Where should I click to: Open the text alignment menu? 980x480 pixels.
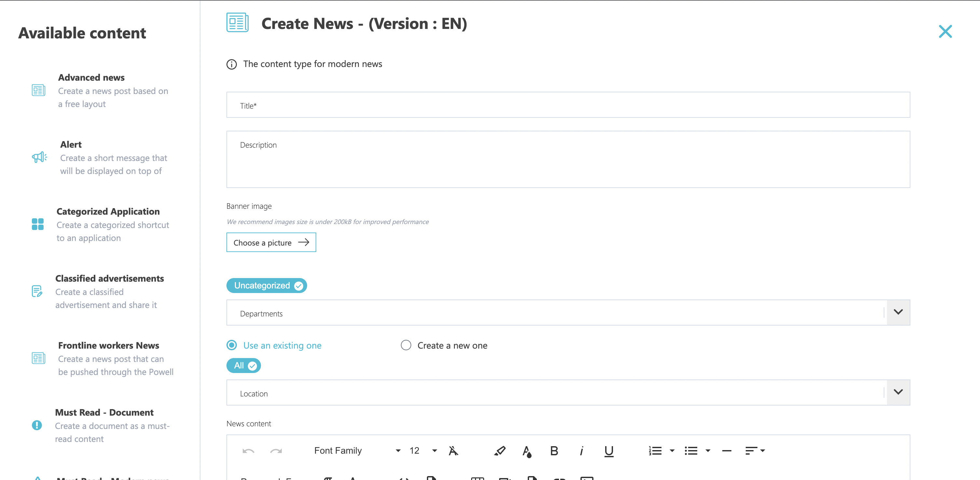755,451
